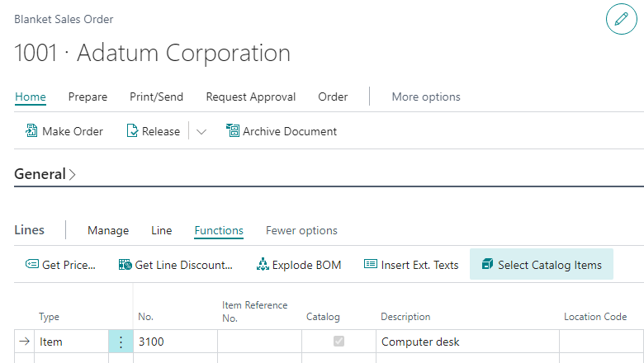Click the Type cell showing Item

point(72,342)
